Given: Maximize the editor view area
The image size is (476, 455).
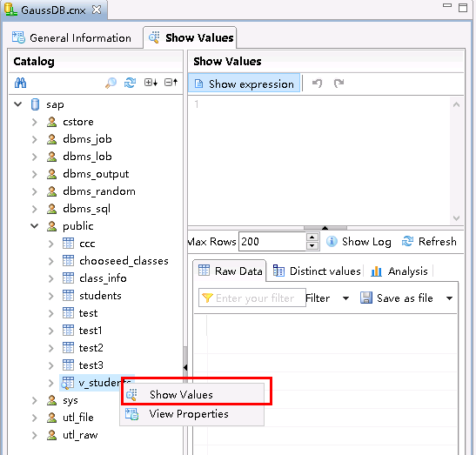Looking at the screenshot, I should (462, 8).
